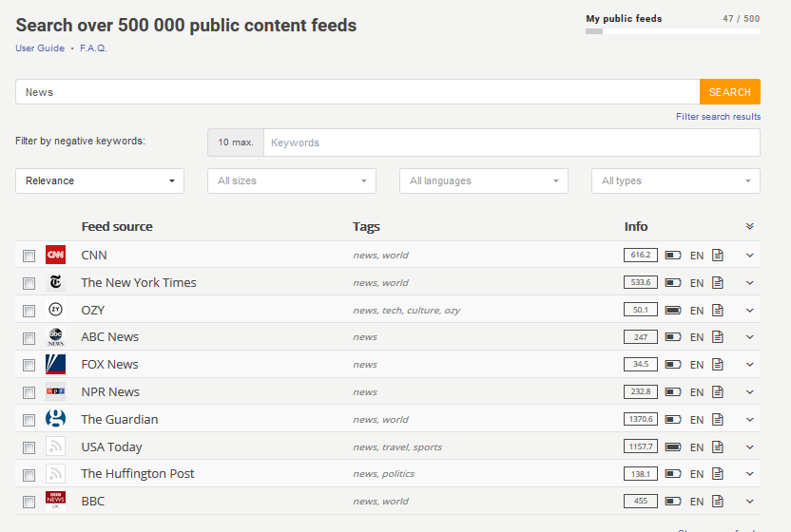
Task: Check the USA Today feed checkbox
Action: tap(29, 447)
